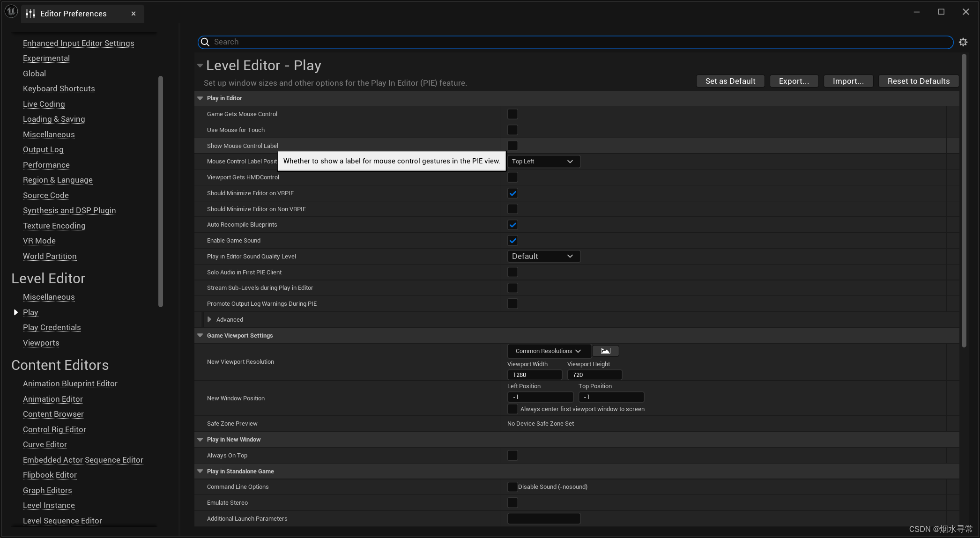Click the magnifying glass icon in the search field
This screenshot has height=538, width=980.
[x=205, y=42]
